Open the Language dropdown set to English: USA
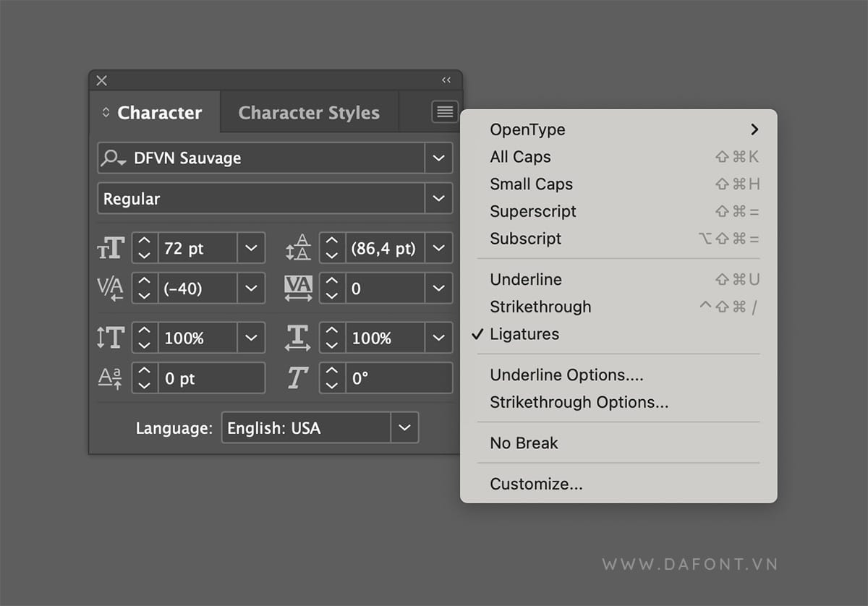This screenshot has width=868, height=606. tap(404, 427)
